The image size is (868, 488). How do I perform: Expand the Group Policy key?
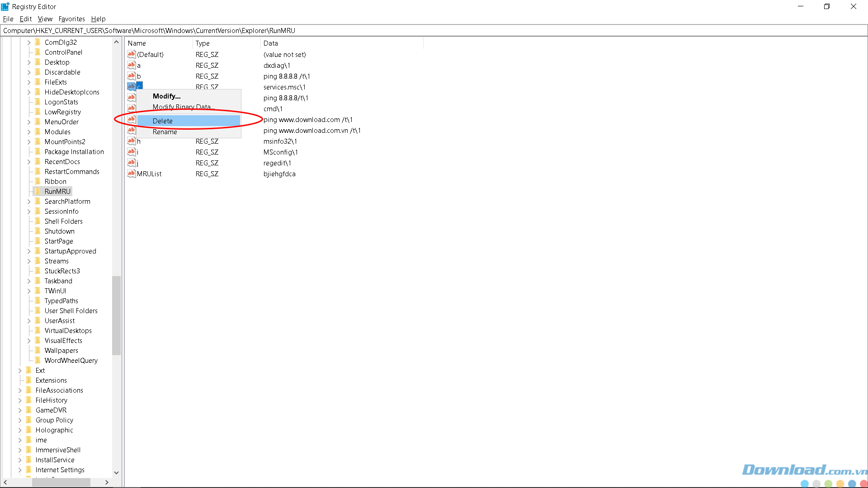pos(20,420)
